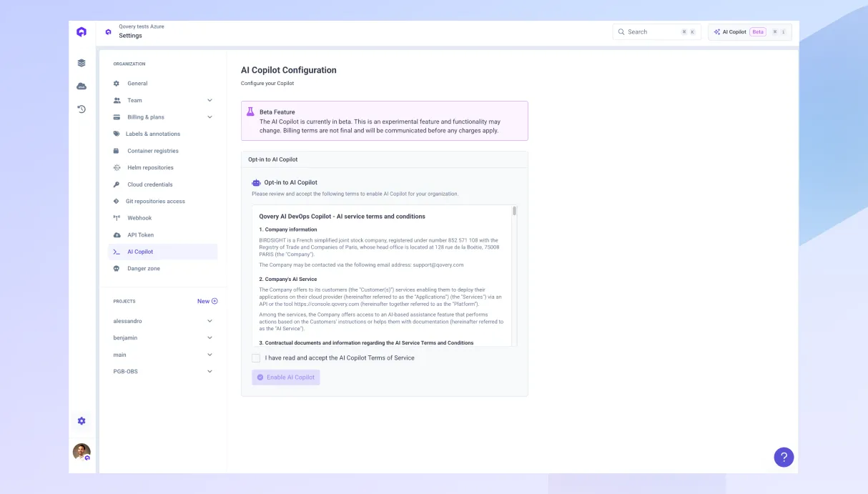Image resolution: width=868 pixels, height=494 pixels.
Task: Go to Container registries
Action: click(x=163, y=151)
